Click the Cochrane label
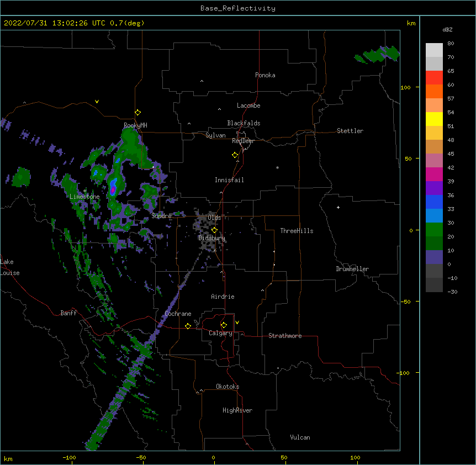Viewport: 476px width, 465px height. (178, 314)
